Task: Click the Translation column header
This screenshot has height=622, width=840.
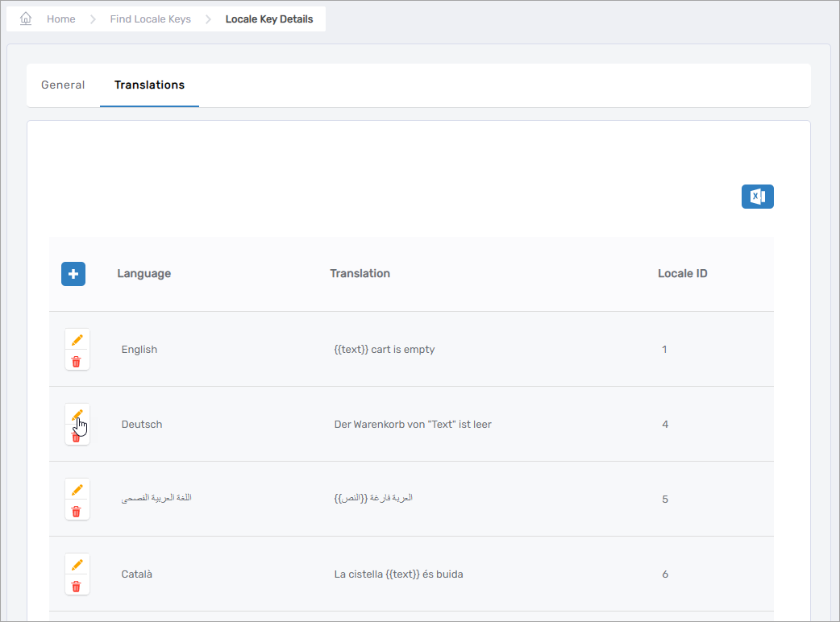Action: click(x=360, y=274)
